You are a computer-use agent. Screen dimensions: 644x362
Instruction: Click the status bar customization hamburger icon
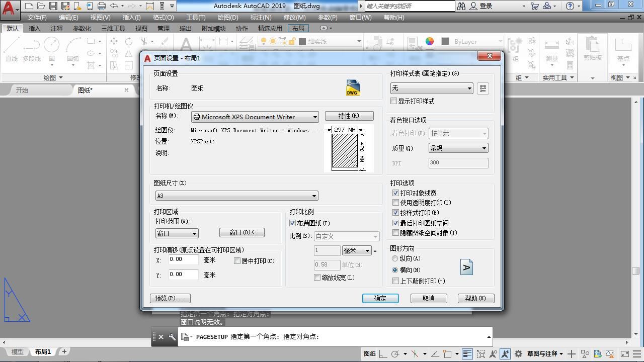[x=637, y=354]
